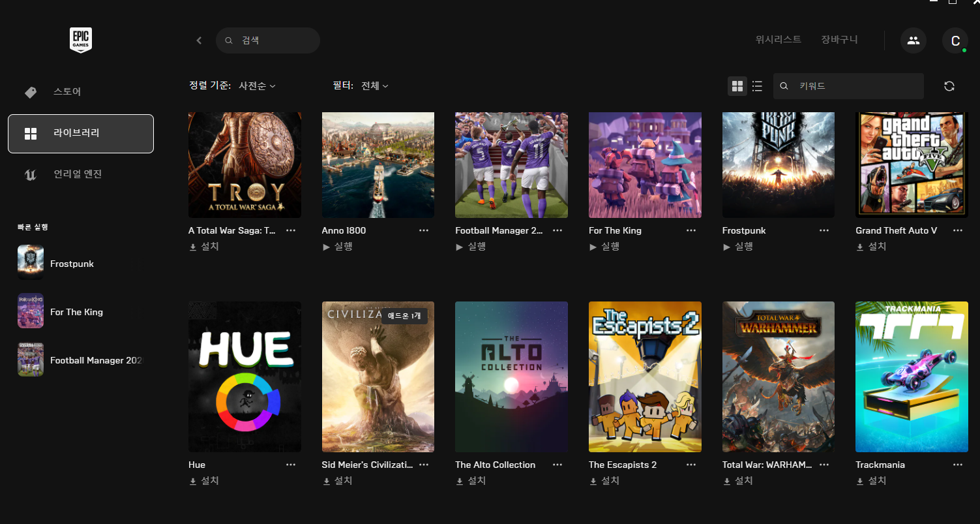Install Grand Theft Auto V via 설치
This screenshot has height=524, width=980.
871,247
